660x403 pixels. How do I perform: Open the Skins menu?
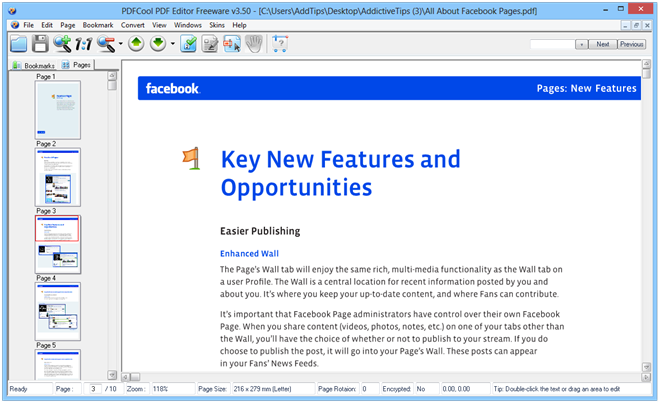coord(217,25)
